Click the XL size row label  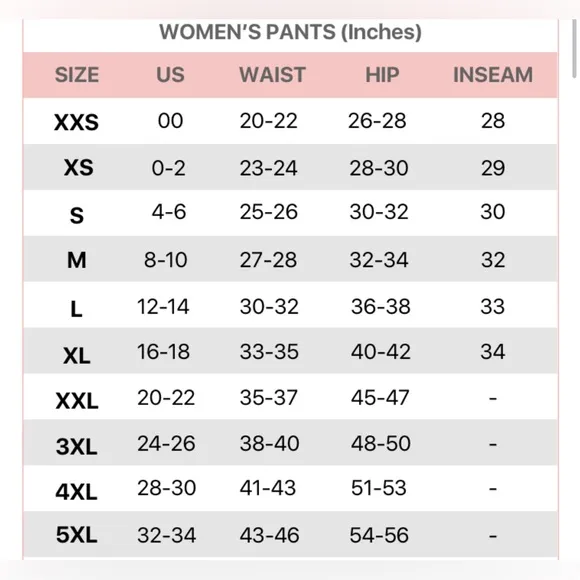[77, 356]
